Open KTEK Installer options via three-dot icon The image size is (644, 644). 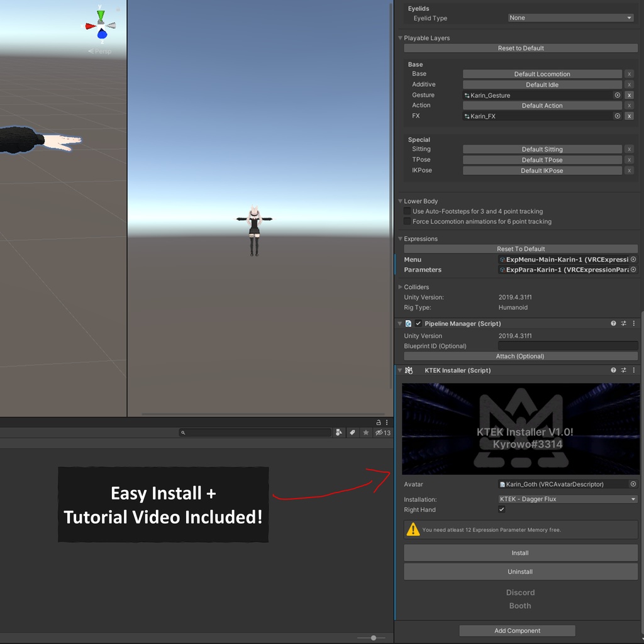tap(635, 370)
